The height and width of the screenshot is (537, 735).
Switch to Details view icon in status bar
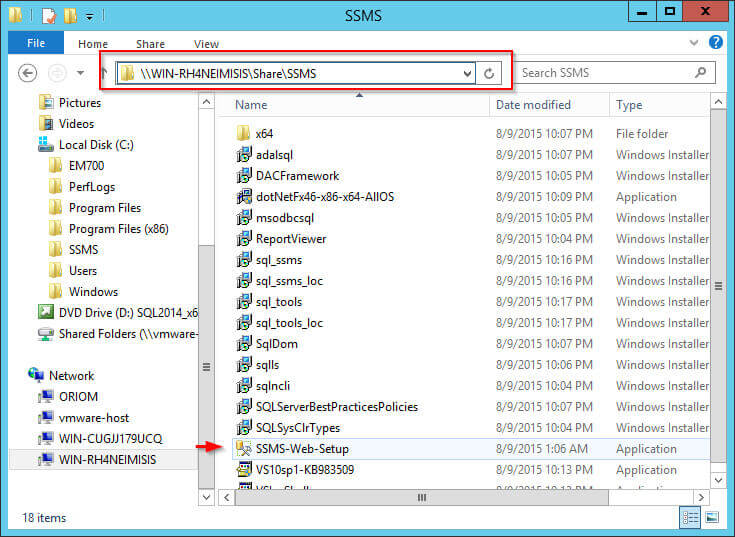[x=690, y=518]
